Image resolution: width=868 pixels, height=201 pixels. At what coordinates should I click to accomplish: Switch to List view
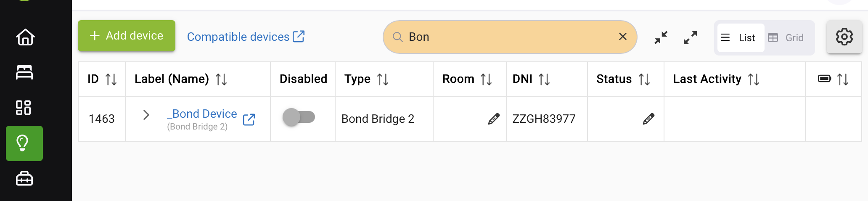pyautogui.click(x=740, y=38)
